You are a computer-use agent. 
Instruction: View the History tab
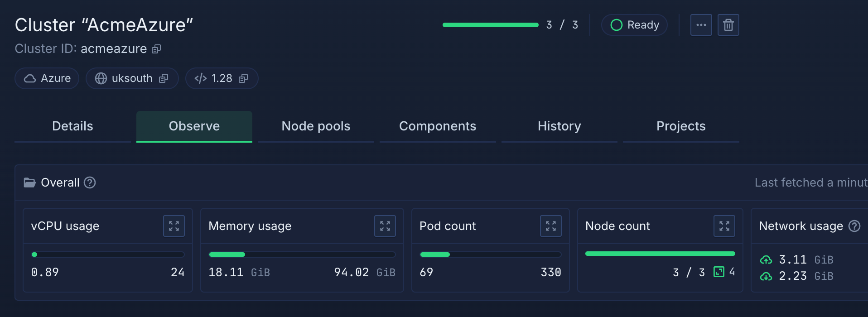click(559, 126)
